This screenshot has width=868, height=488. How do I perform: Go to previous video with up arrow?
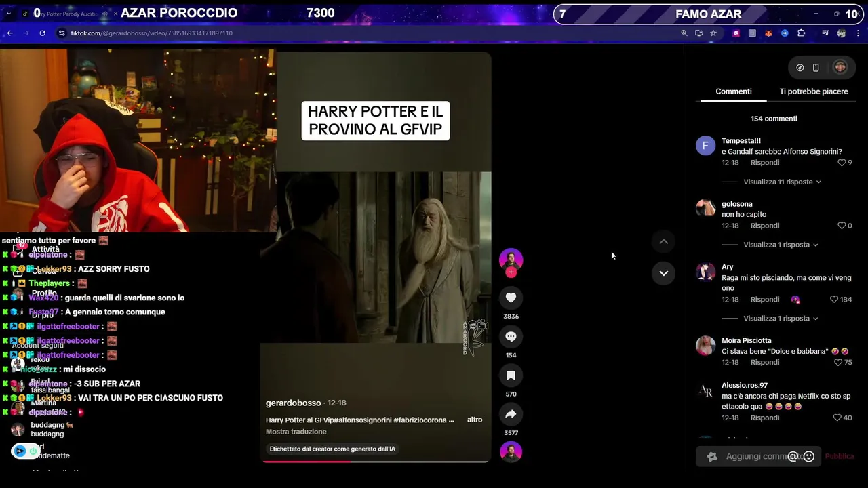[x=664, y=241]
